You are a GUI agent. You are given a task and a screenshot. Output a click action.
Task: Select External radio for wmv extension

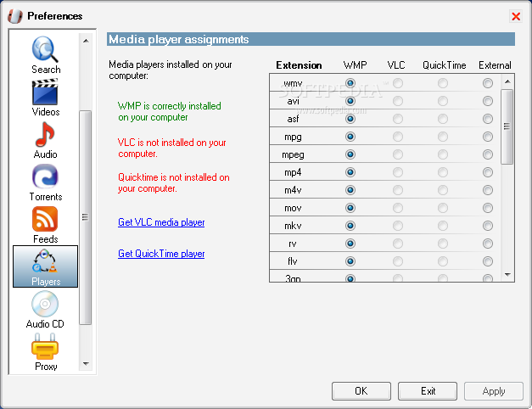pyautogui.click(x=488, y=83)
